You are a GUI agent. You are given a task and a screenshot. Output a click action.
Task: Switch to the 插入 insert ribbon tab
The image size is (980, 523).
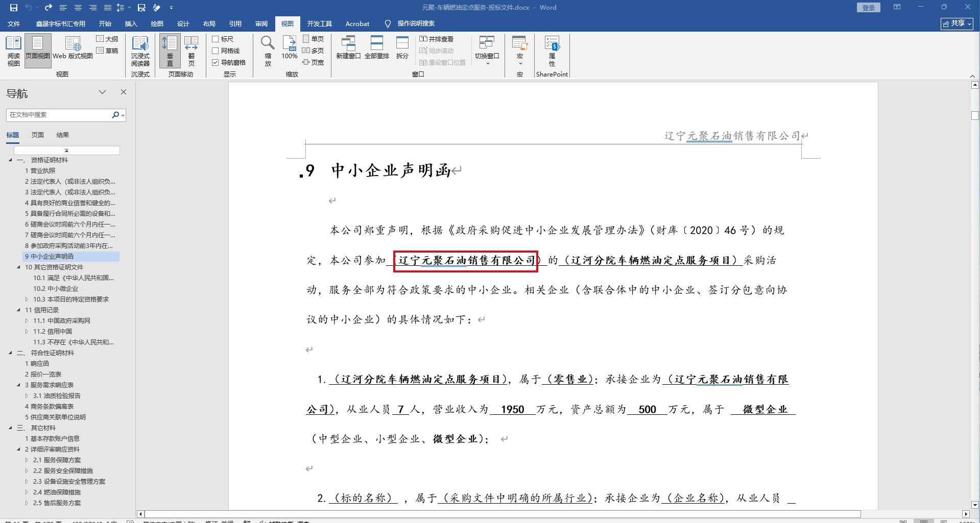(131, 23)
